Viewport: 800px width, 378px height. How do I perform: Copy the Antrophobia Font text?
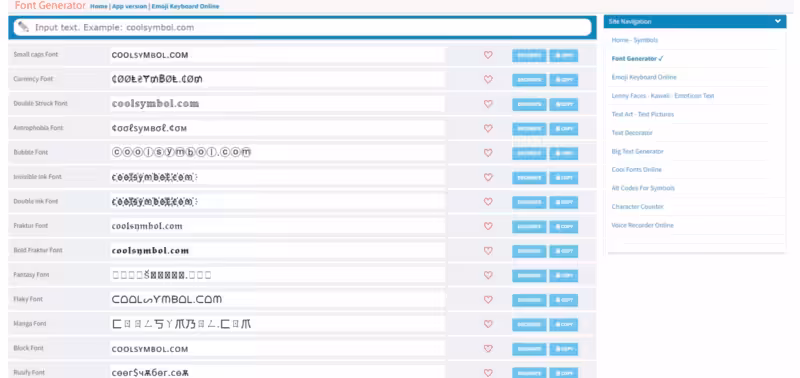point(564,129)
